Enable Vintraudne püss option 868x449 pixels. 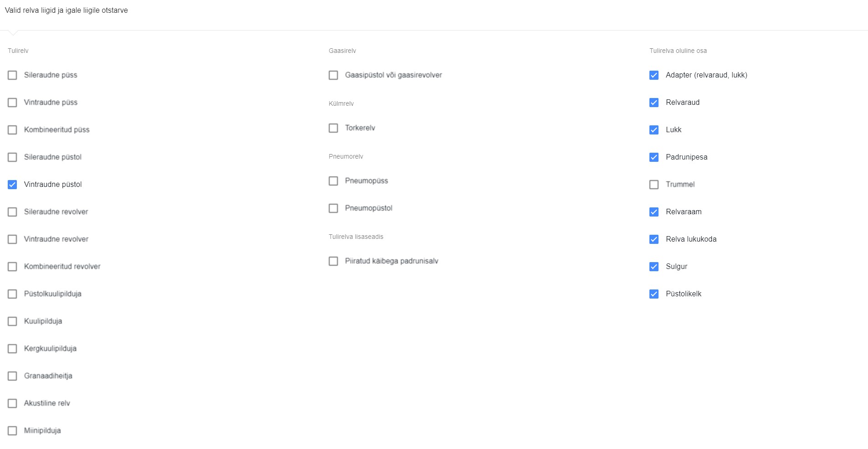click(x=12, y=103)
